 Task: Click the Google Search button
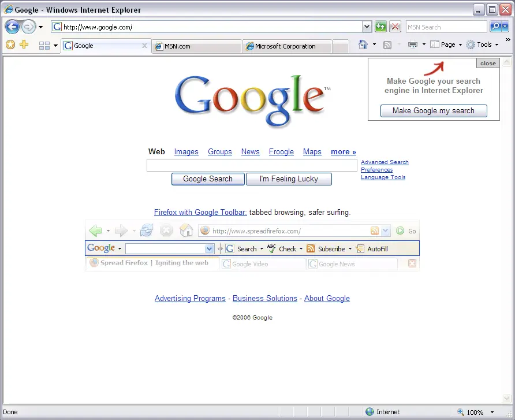pos(208,179)
